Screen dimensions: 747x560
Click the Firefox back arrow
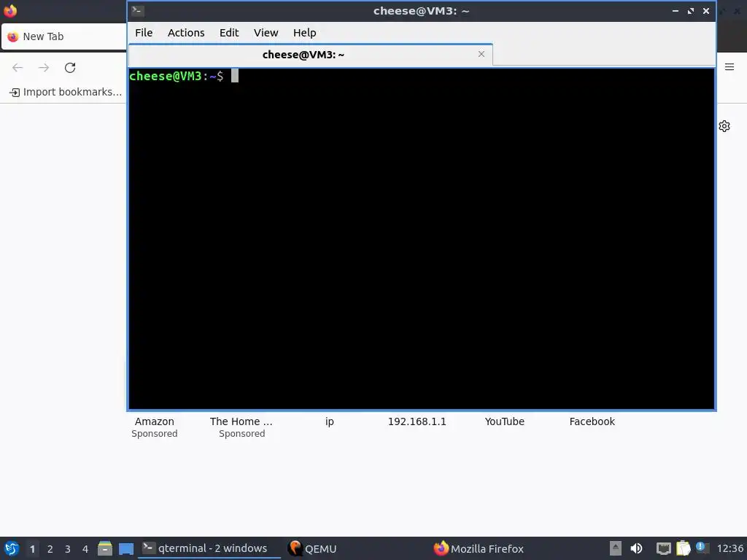(18, 68)
